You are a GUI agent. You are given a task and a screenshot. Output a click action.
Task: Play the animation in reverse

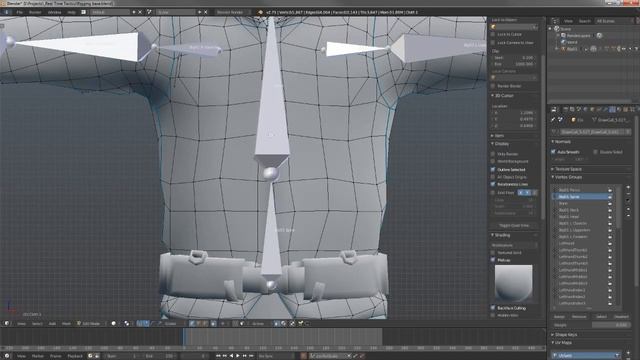coord(231,356)
